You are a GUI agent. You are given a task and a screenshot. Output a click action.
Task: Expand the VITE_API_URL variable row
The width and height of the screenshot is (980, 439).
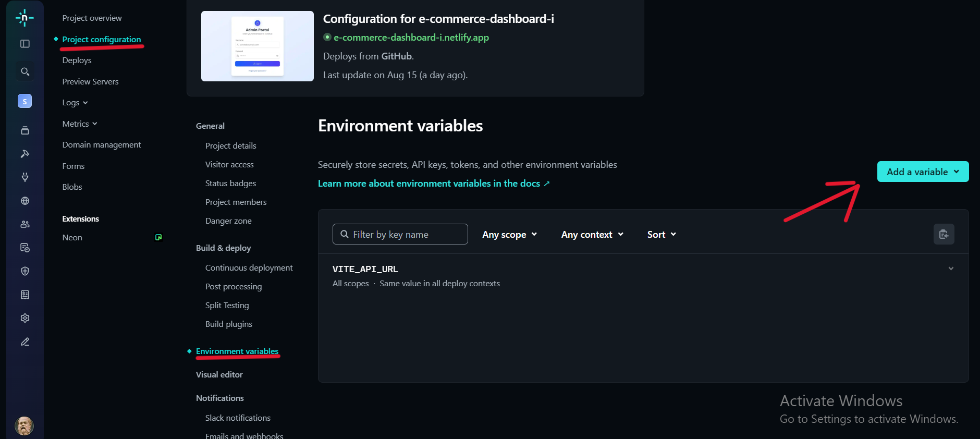[x=951, y=269]
